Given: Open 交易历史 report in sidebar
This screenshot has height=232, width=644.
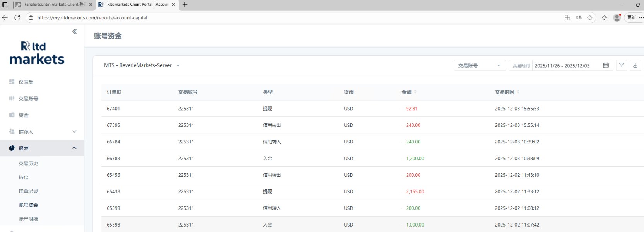Looking at the screenshot, I should 28,164.
